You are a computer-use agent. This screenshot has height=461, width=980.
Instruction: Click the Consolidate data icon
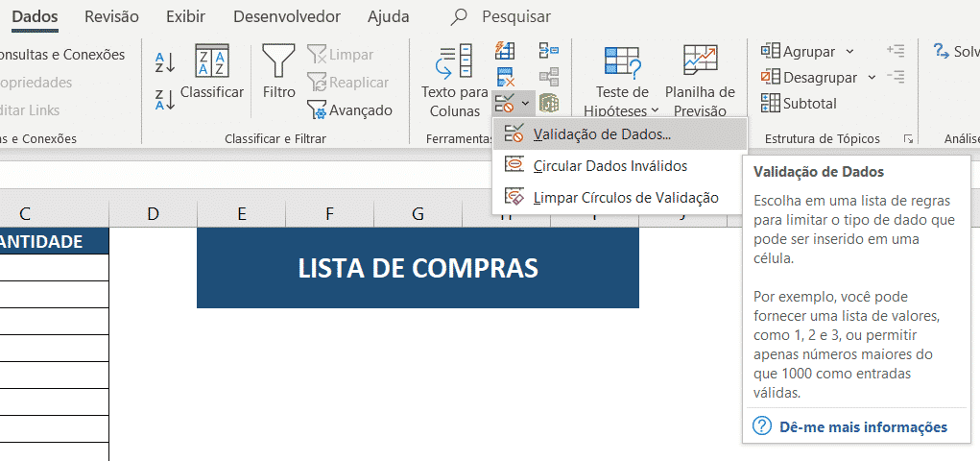(x=549, y=50)
